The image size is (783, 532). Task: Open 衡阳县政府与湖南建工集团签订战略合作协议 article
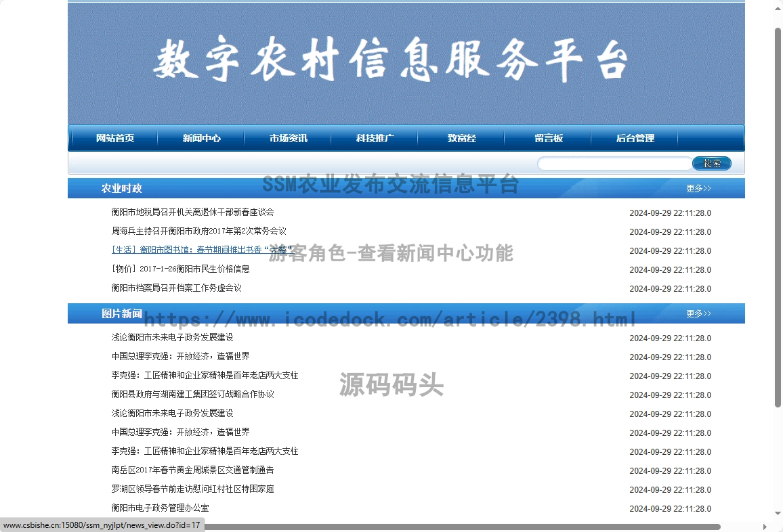point(193,394)
